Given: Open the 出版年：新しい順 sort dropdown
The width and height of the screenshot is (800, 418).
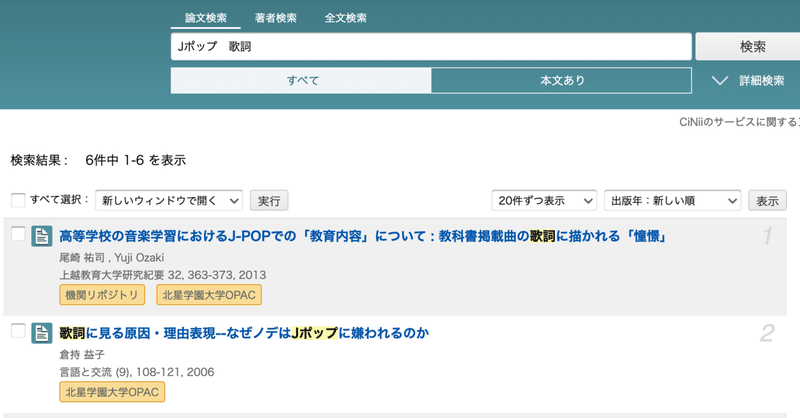Looking at the screenshot, I should [x=672, y=201].
